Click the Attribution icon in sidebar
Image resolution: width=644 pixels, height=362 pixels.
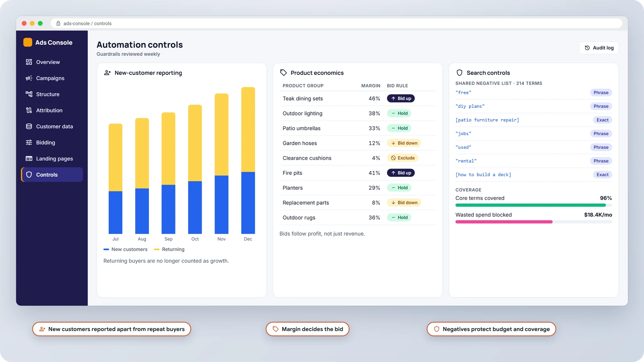point(29,110)
